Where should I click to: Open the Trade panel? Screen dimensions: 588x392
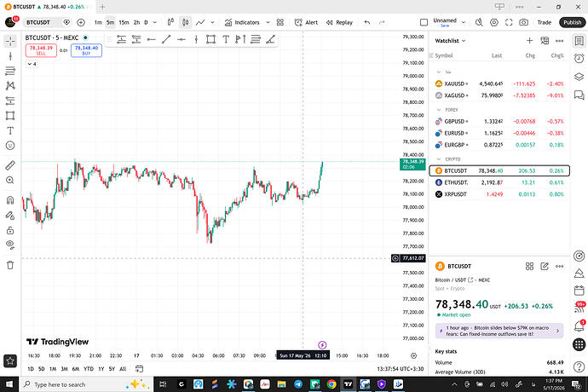[x=545, y=22]
